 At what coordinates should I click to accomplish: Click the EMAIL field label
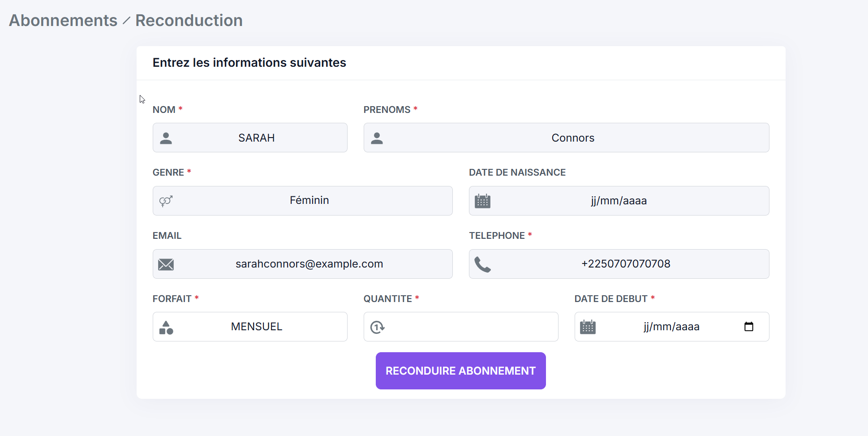[167, 236]
